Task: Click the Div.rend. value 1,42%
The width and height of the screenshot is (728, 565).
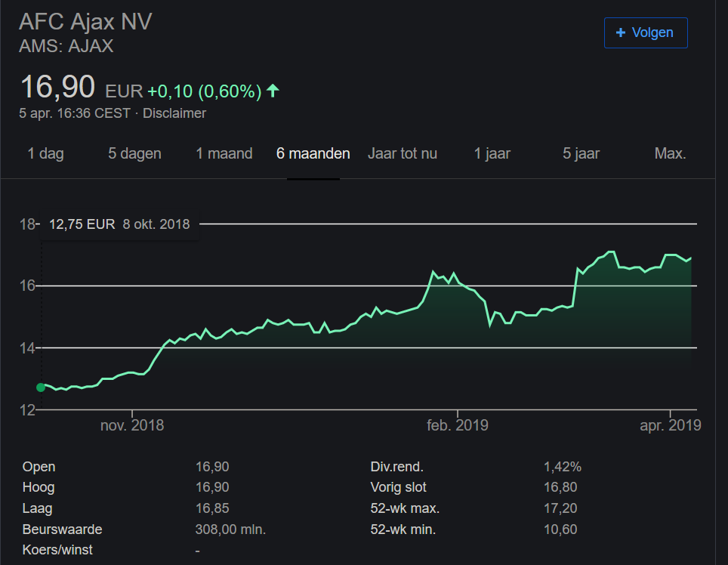Action: click(563, 467)
